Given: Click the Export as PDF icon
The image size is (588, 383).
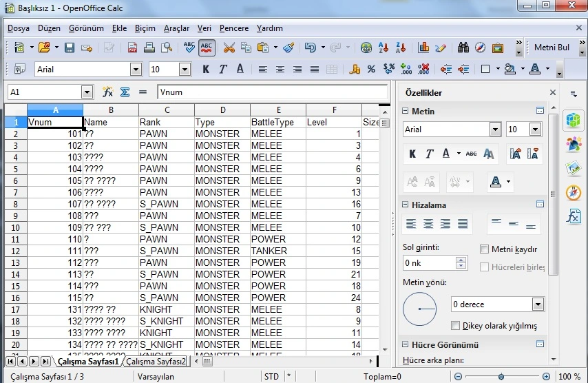Looking at the screenshot, I should tap(132, 48).
